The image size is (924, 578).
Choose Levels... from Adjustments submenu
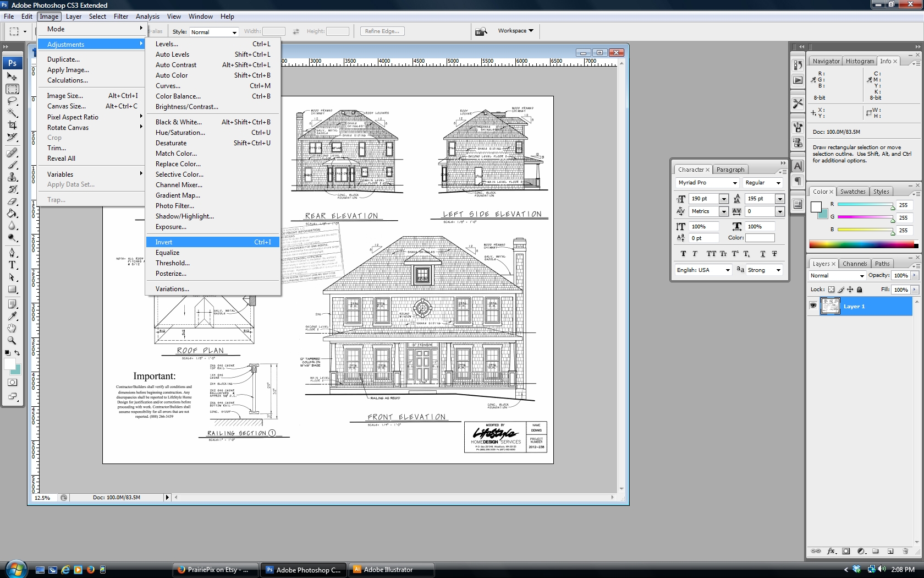(x=213, y=44)
